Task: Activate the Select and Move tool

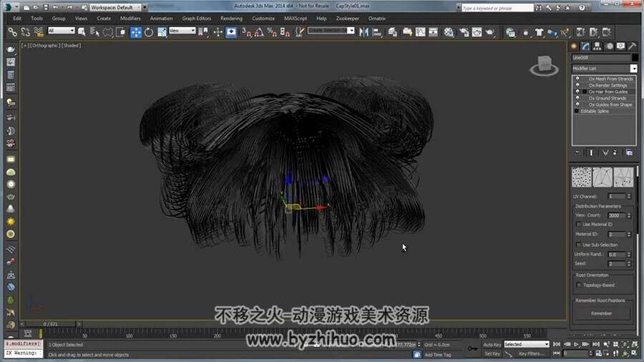Action: 135,32
